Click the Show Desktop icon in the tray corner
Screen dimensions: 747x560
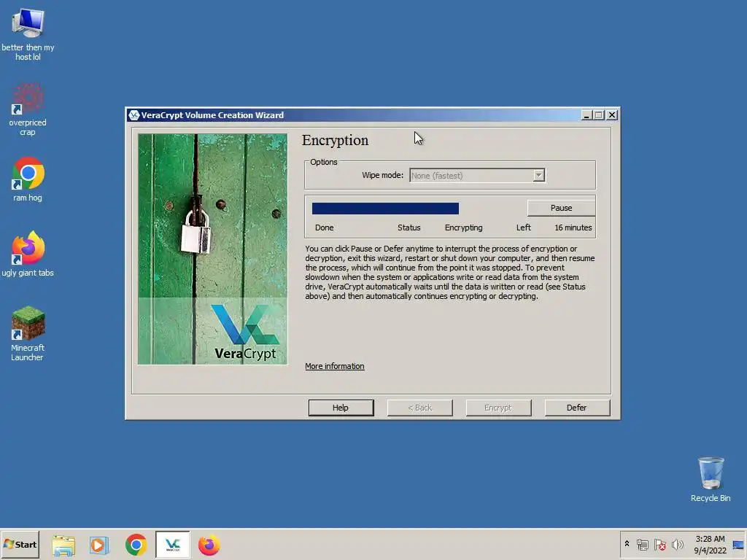(738, 544)
